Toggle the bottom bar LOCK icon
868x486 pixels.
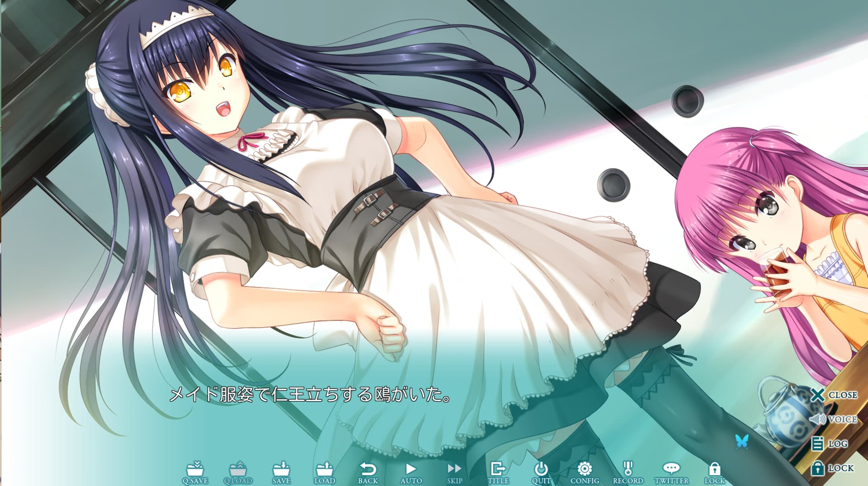(x=715, y=473)
